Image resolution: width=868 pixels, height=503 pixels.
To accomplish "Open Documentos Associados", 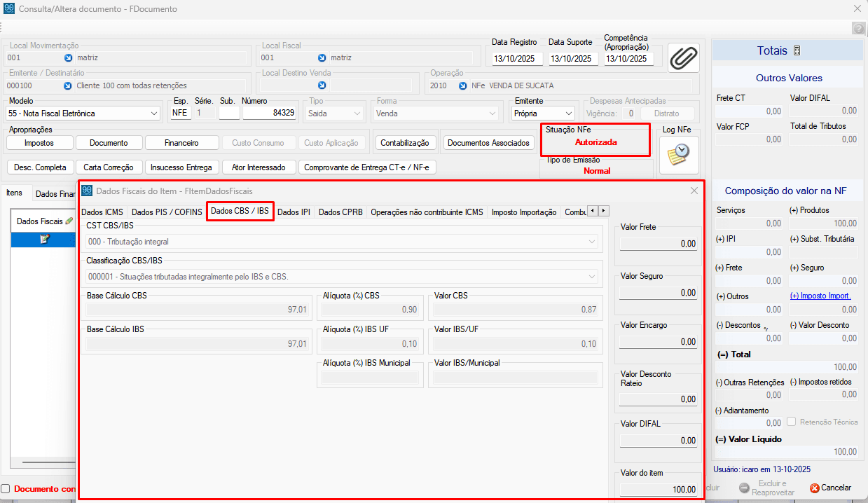I will (x=488, y=143).
